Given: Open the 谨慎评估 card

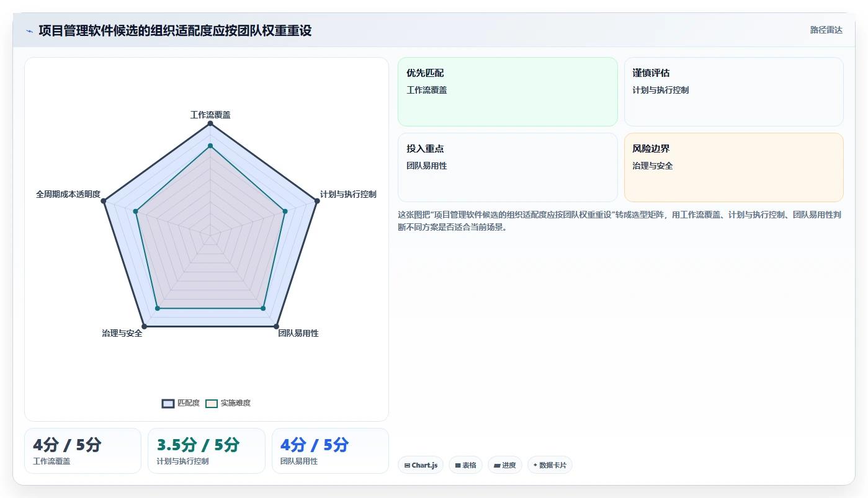Looking at the screenshot, I should click(733, 92).
